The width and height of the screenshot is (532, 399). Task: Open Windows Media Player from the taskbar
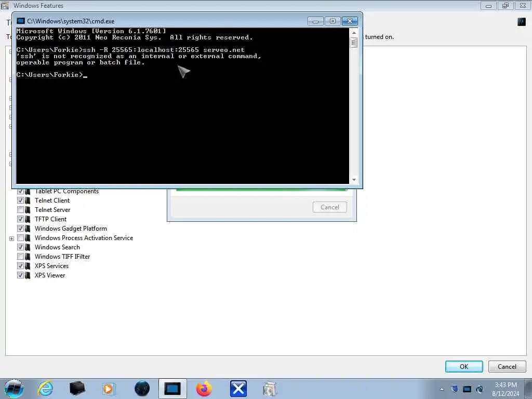(108, 389)
